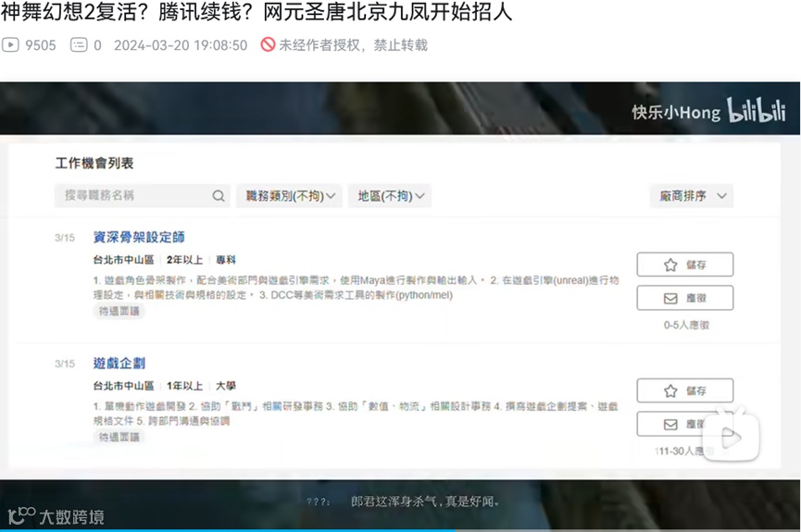The height and width of the screenshot is (532, 801).
Task: Click the 待遇面議 tag under 資深骨架設定師
Action: coord(119,312)
